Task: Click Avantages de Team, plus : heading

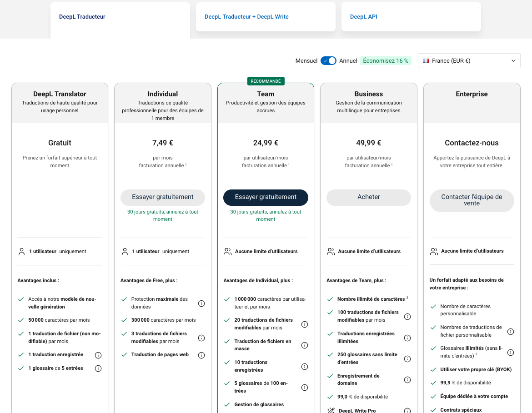Action: click(x=356, y=280)
